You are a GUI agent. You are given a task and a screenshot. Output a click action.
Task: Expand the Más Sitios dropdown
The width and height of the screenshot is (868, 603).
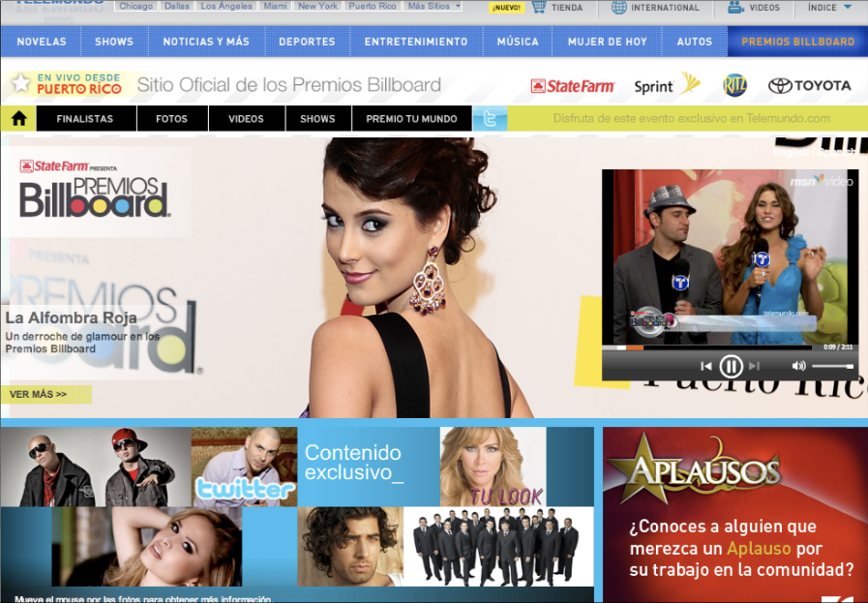point(434,6)
